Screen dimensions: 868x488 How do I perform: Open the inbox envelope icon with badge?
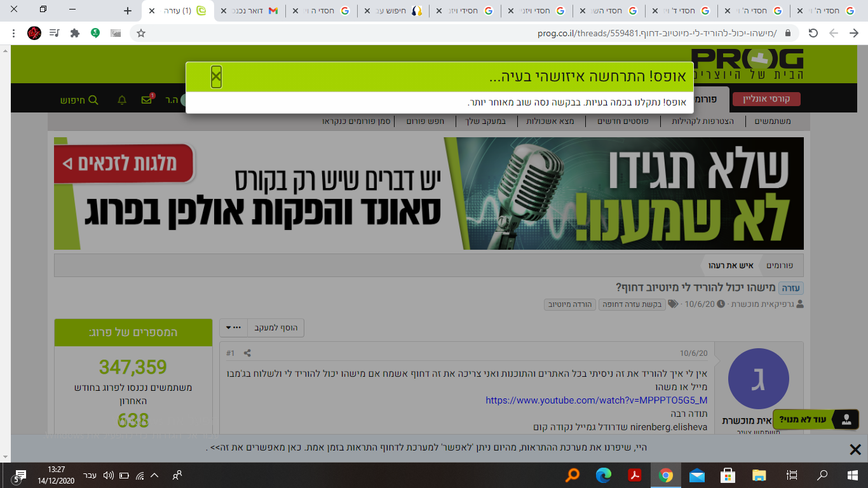tap(147, 100)
